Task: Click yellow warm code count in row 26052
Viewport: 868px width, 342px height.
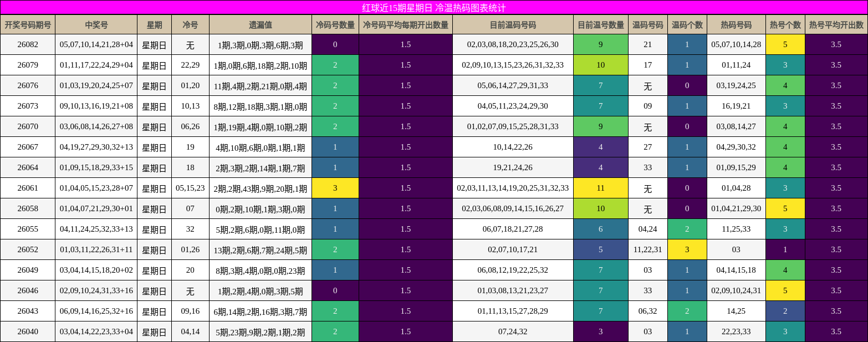Action: tap(687, 249)
